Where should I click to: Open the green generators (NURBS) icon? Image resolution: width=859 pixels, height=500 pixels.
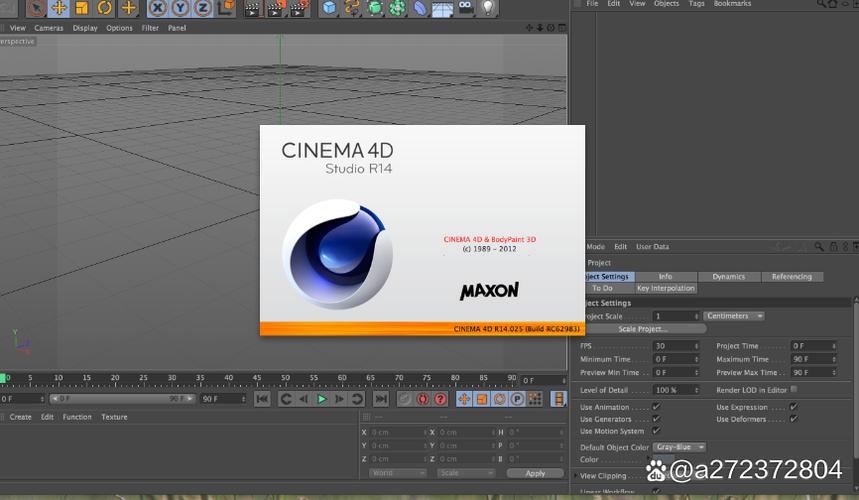point(375,8)
